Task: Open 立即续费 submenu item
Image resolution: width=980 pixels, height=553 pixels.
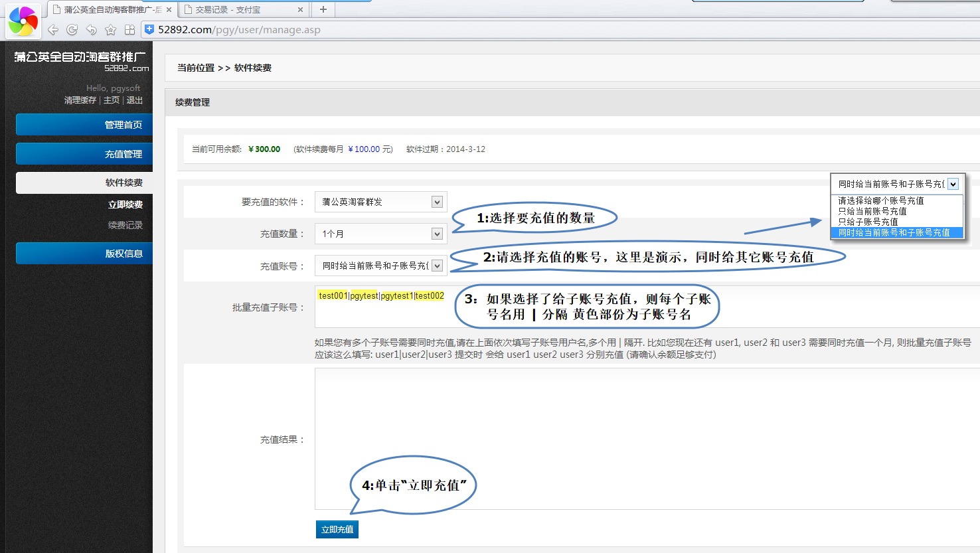Action: 125,204
